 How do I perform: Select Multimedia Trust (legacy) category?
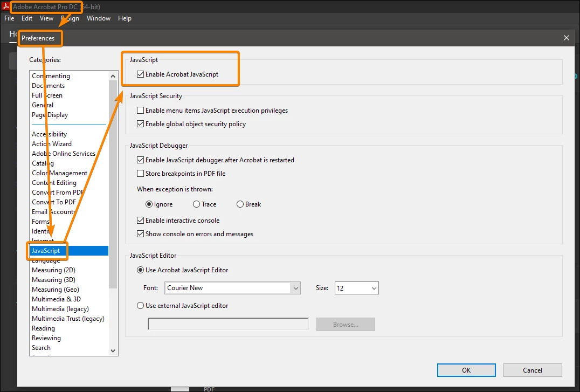click(x=68, y=318)
